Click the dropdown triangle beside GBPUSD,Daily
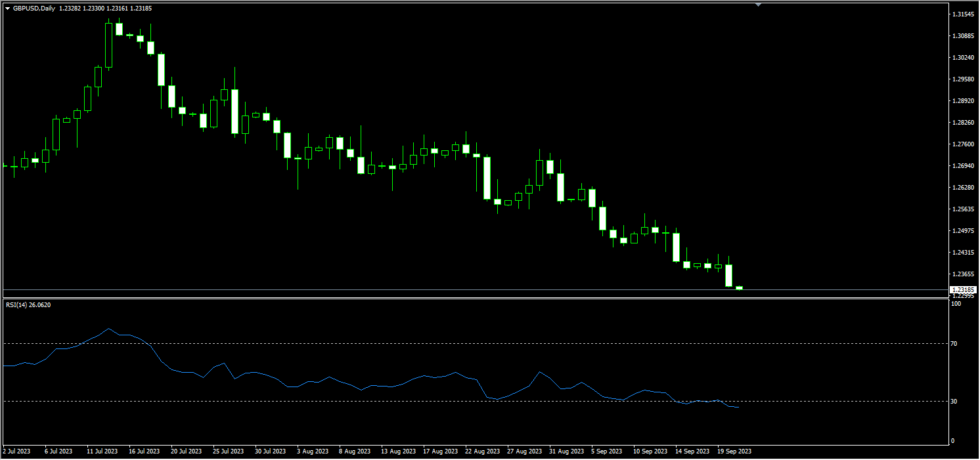Viewport: 980px width, 460px height. [8, 8]
